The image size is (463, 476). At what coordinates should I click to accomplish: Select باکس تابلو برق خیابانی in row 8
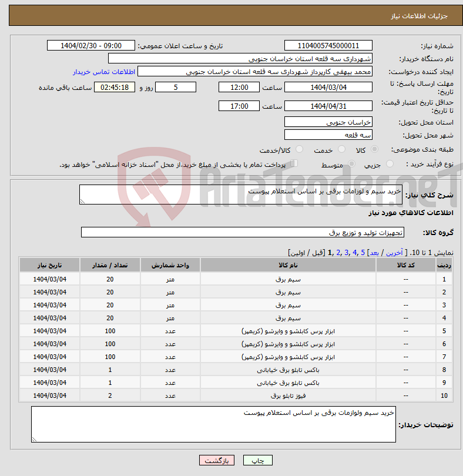(x=288, y=370)
